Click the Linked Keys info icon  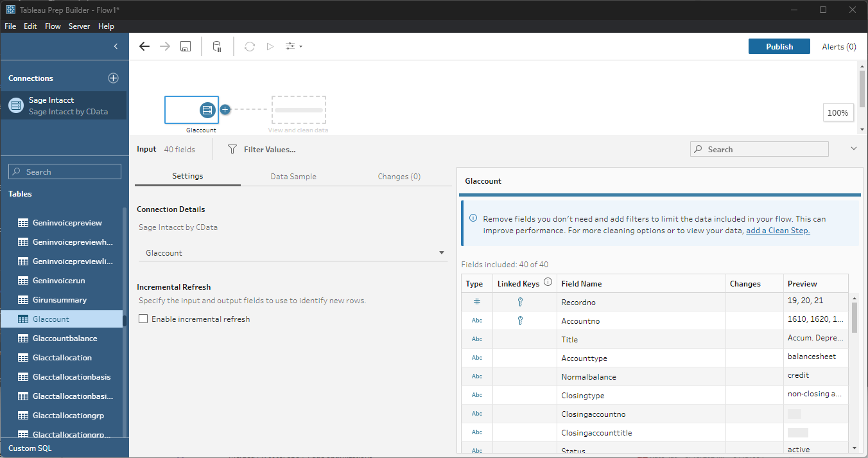[x=548, y=282]
